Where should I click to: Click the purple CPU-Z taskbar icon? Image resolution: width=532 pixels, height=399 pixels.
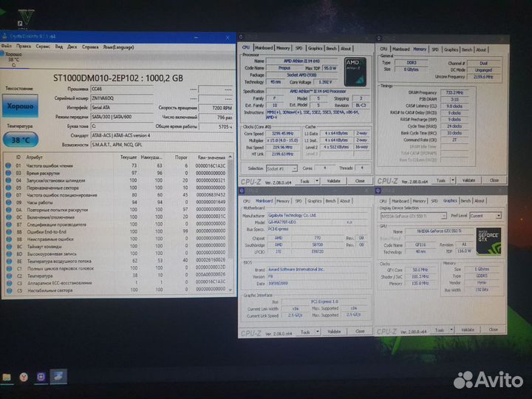point(41,377)
